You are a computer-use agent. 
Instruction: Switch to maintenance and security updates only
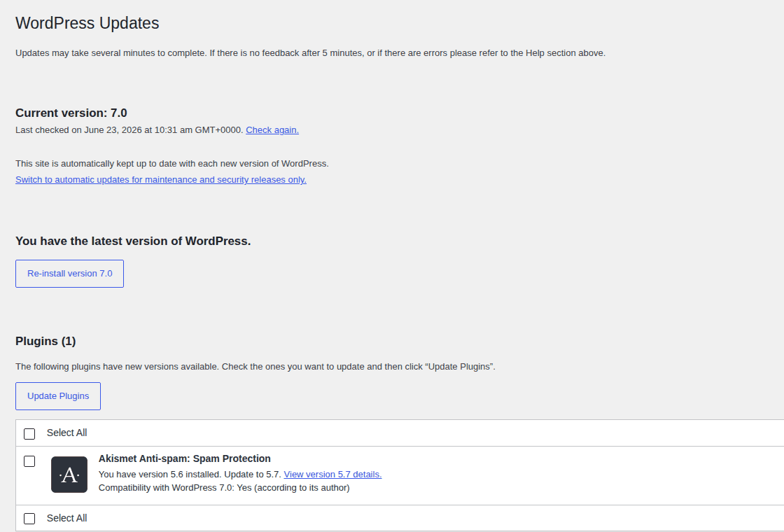click(x=161, y=179)
